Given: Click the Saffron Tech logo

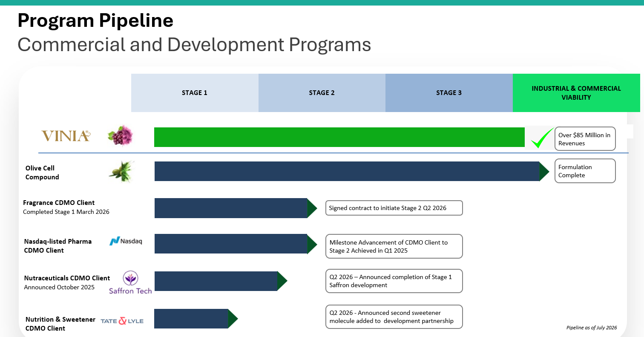Looking at the screenshot, I should click(130, 282).
